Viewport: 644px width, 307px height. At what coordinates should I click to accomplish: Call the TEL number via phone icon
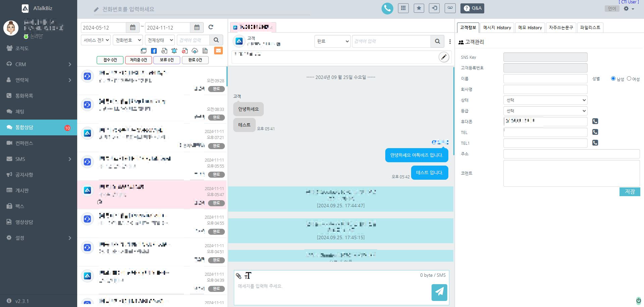tap(595, 132)
